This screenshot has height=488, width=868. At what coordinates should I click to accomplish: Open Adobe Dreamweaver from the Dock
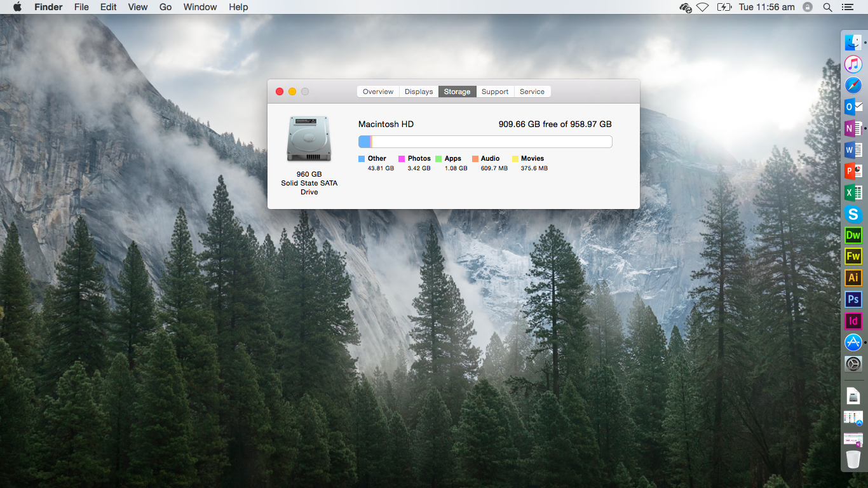853,235
